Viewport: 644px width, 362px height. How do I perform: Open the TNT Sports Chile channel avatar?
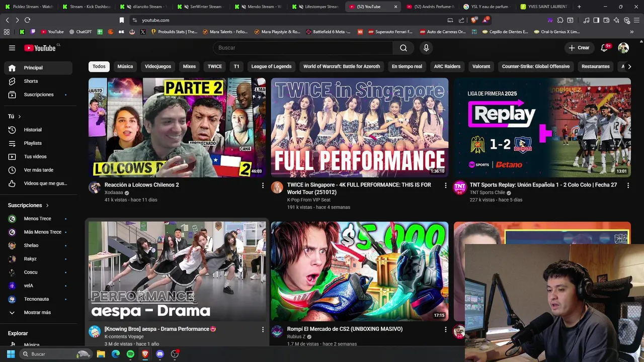(x=460, y=188)
